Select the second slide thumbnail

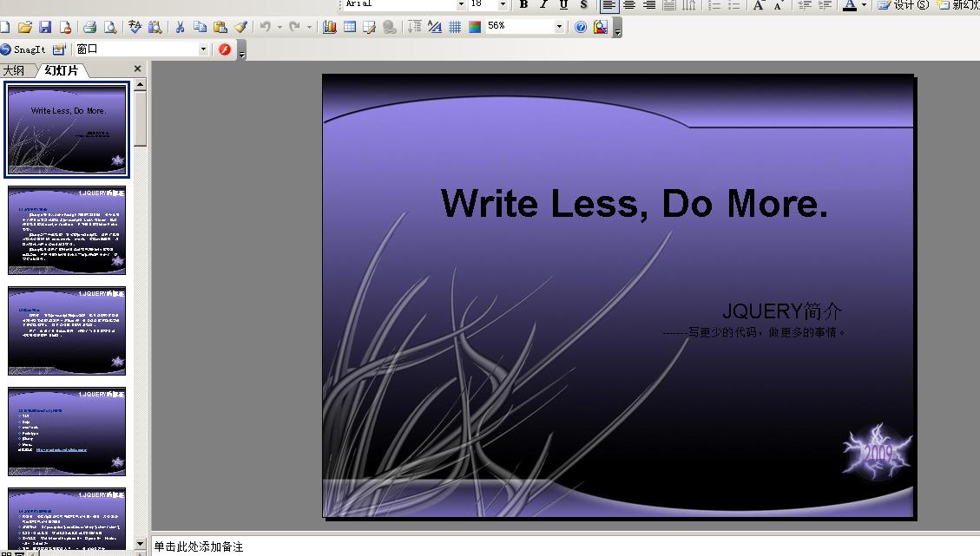click(x=67, y=230)
